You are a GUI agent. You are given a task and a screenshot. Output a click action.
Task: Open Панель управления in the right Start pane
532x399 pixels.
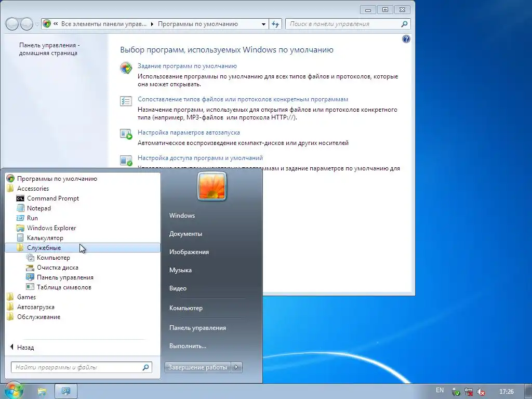[197, 328]
